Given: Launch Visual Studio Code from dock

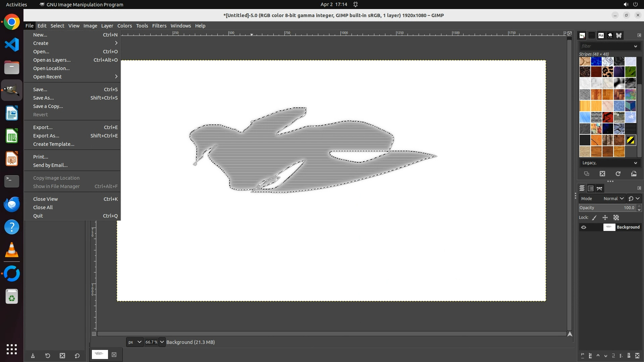Looking at the screenshot, I should click(12, 45).
